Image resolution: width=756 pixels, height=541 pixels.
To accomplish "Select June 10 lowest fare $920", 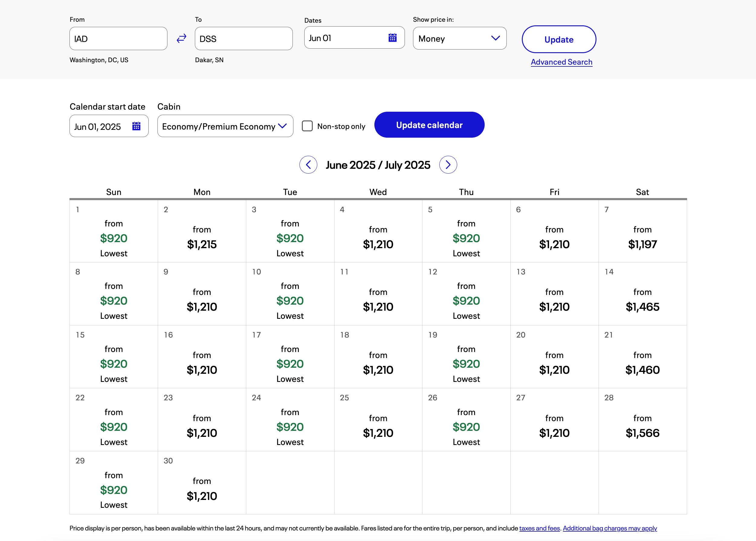I will coord(290,294).
